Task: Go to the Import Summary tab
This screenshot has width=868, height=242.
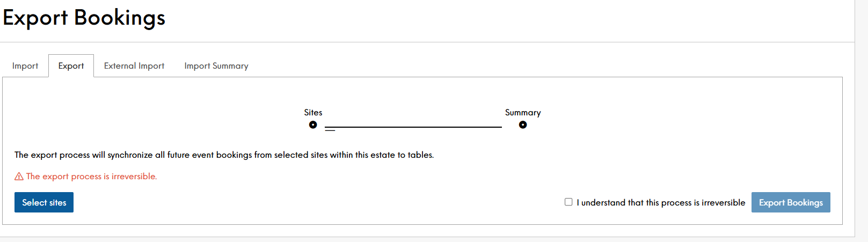Action: [x=216, y=66]
